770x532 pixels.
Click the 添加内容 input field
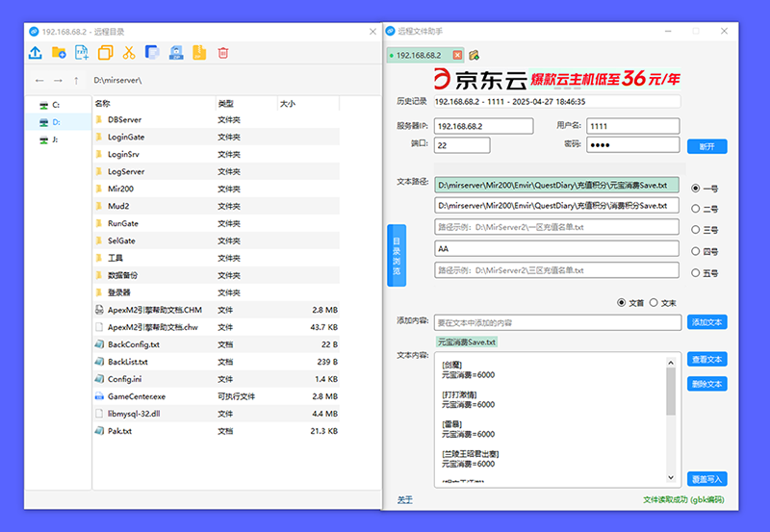click(556, 322)
